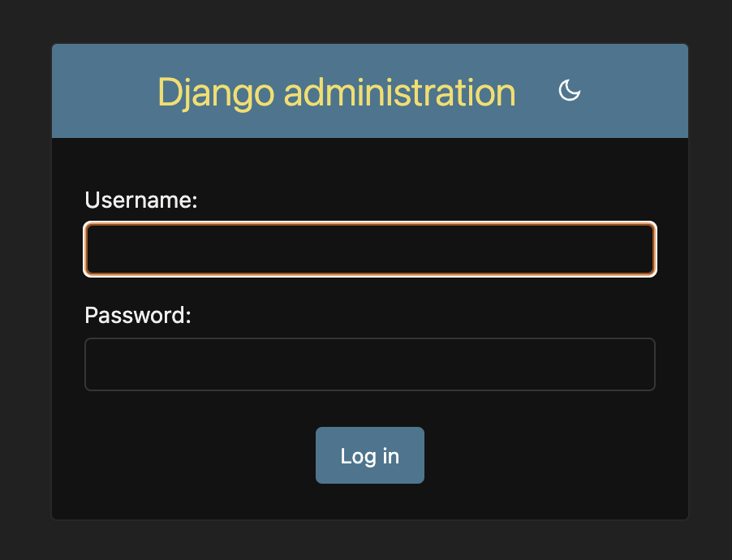Click the Username label text

click(141, 200)
